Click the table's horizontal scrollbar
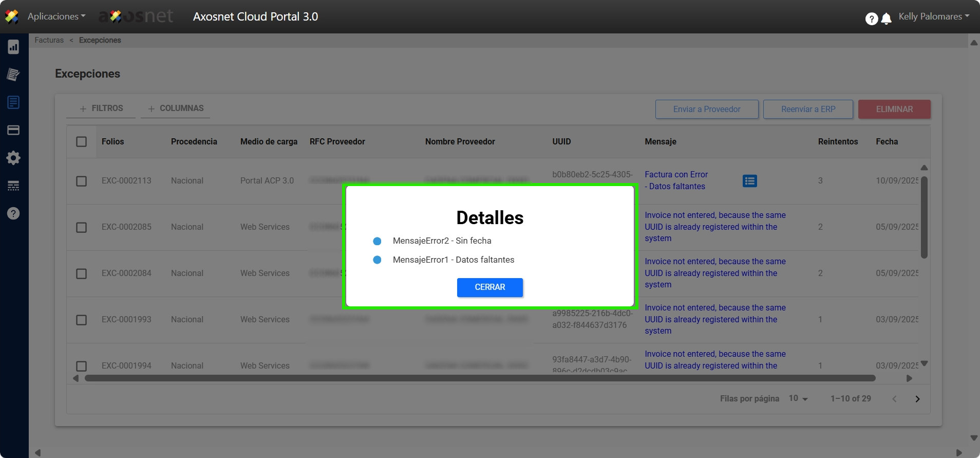This screenshot has height=458, width=980. click(480, 378)
